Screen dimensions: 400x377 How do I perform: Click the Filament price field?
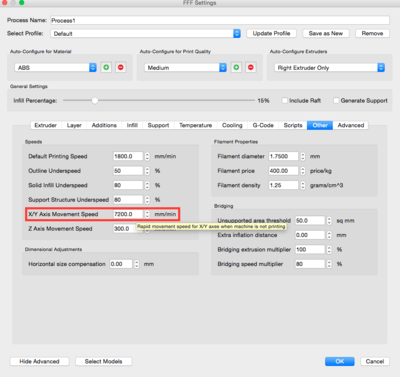point(283,171)
